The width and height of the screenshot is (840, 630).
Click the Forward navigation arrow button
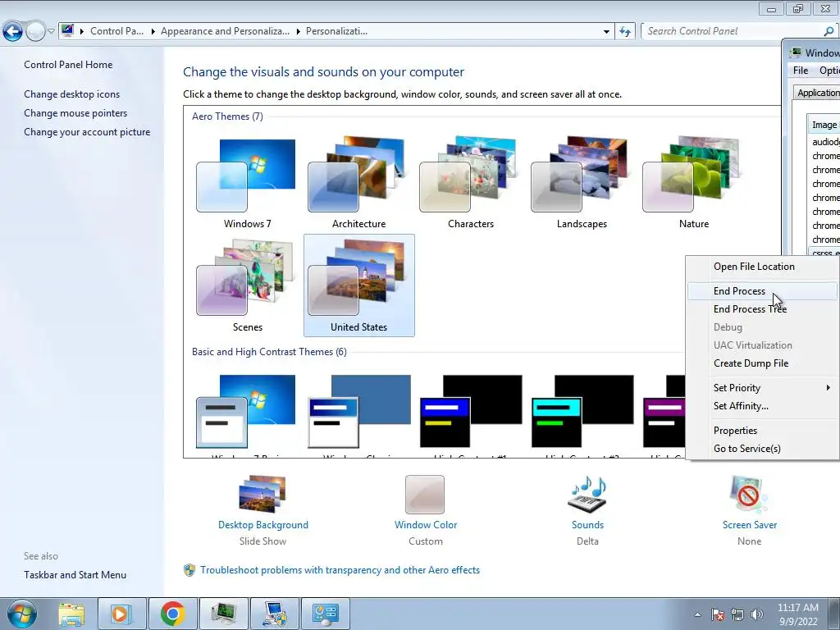click(x=35, y=31)
